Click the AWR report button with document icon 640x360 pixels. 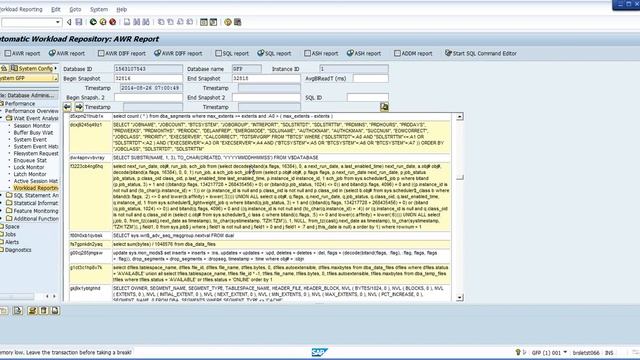22,53
